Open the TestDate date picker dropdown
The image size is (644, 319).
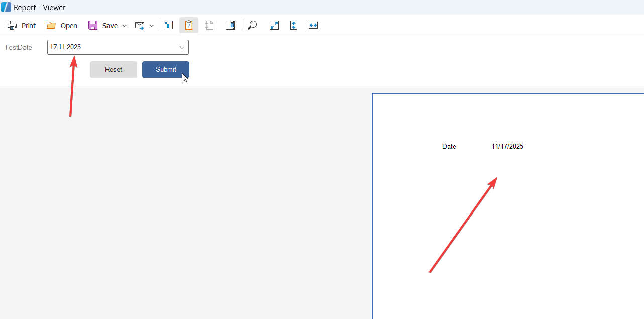tap(182, 47)
